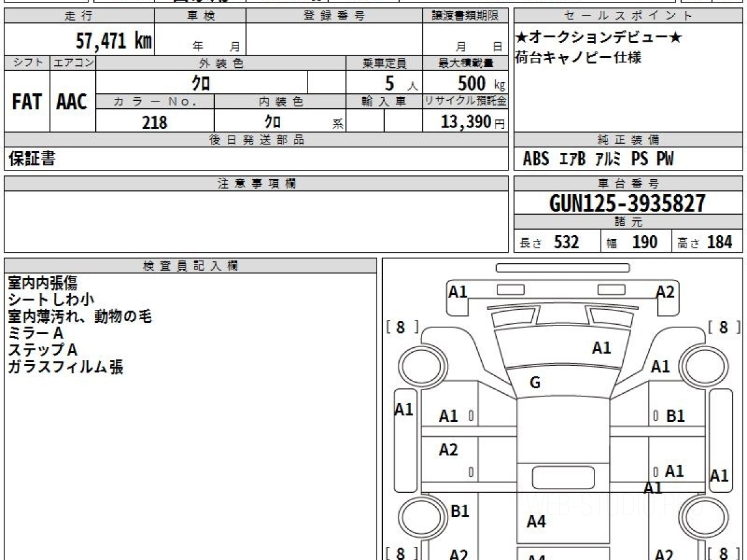Select the アルミ equipment entry
Viewport: 747px width, 560px height.
pos(609,159)
